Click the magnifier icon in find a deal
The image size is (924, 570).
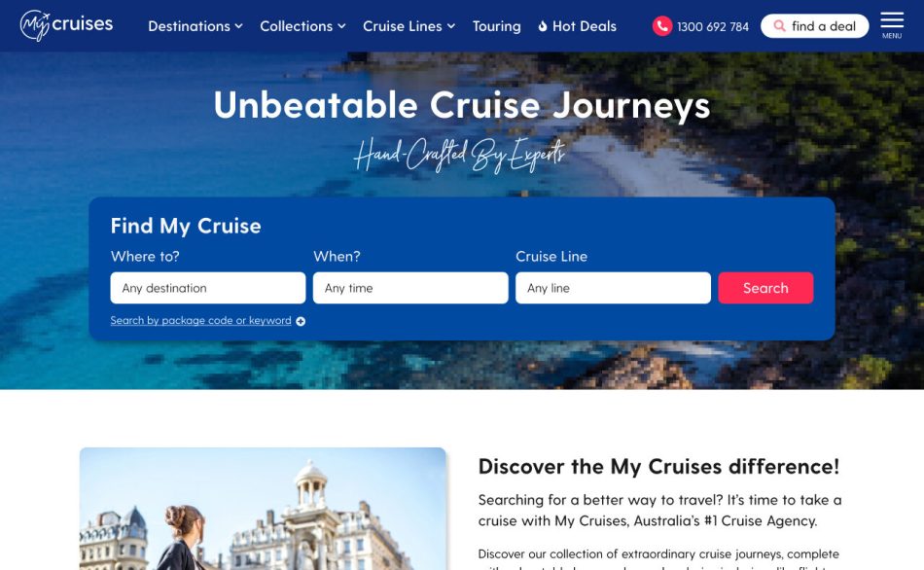779,26
